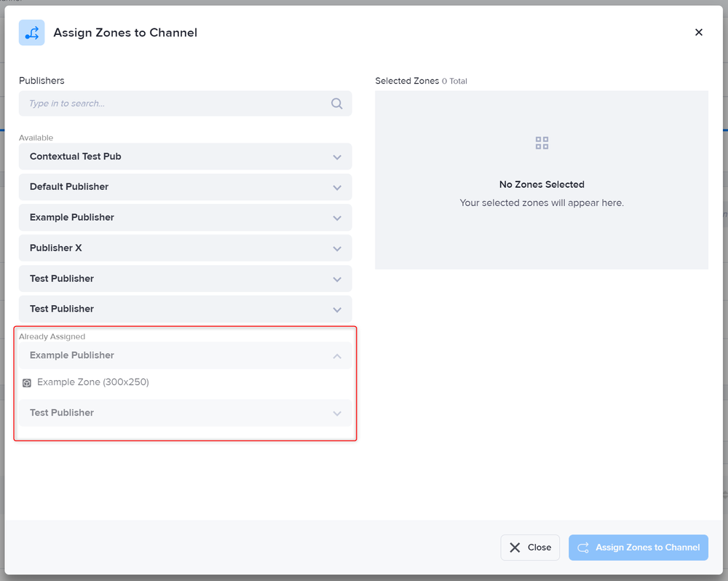The height and width of the screenshot is (581, 728).
Task: Click the Available section label
Action: (36, 138)
